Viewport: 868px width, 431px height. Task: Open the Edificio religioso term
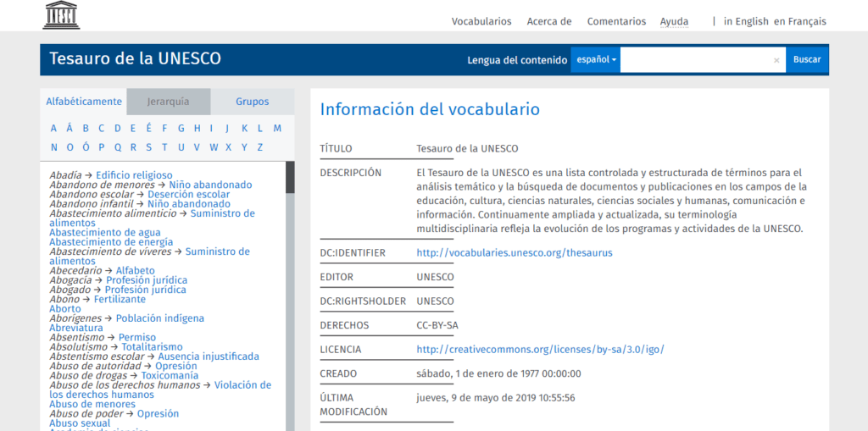pyautogui.click(x=134, y=175)
